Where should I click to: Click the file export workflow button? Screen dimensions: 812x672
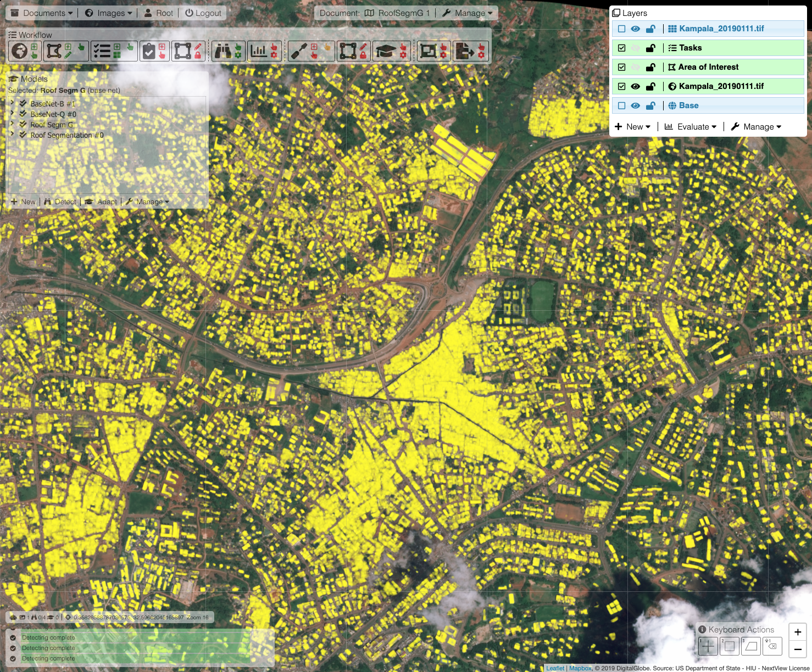click(470, 51)
